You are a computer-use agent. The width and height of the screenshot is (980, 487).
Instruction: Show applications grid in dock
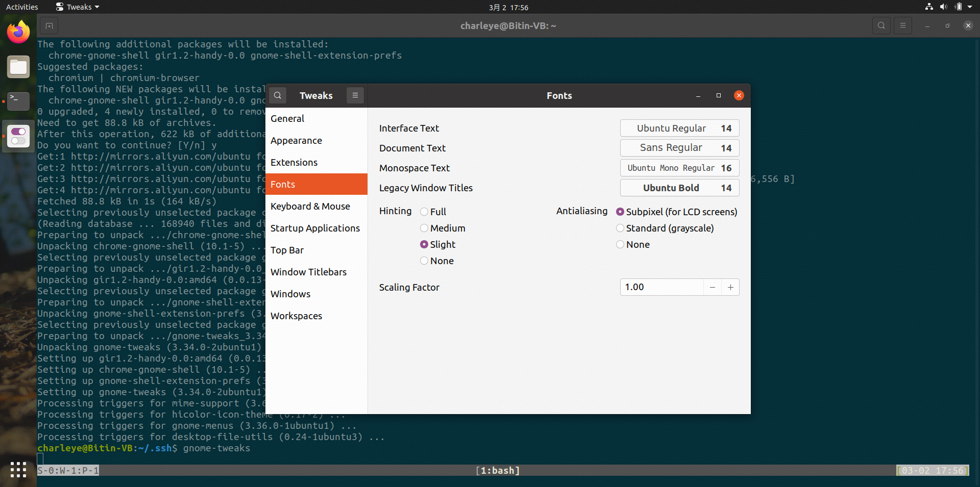(x=18, y=469)
